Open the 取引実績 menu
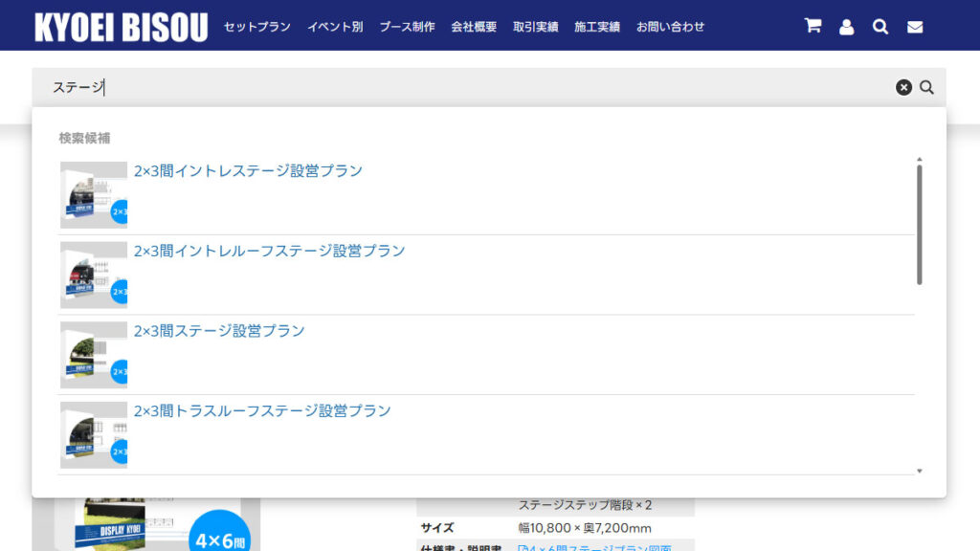 536,27
